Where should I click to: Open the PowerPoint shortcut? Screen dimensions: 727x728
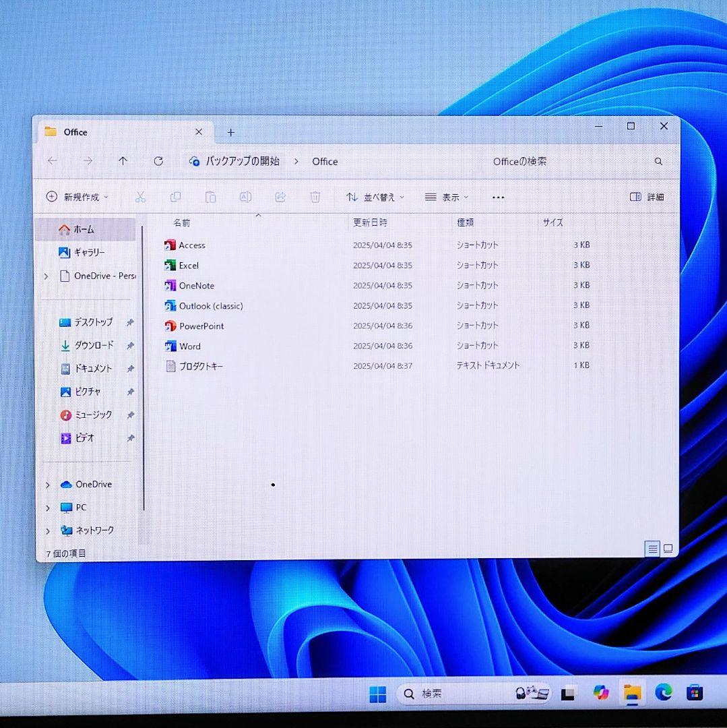[x=201, y=326]
